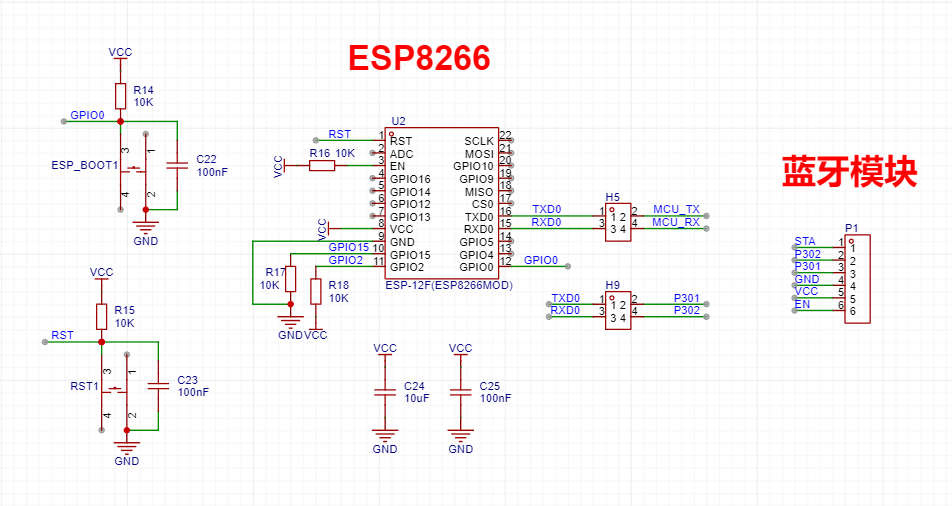Click the STA net label on P1
Viewport: 952px width, 506px height.
(x=804, y=241)
